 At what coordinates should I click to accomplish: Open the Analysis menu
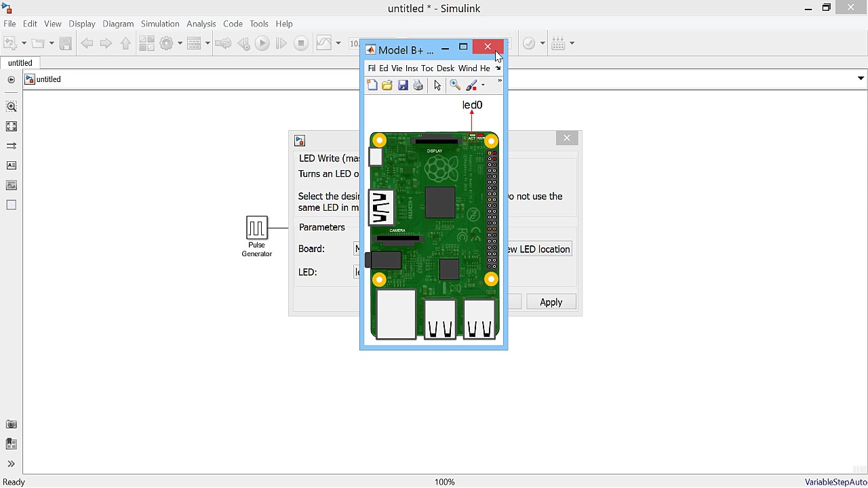[x=201, y=24]
